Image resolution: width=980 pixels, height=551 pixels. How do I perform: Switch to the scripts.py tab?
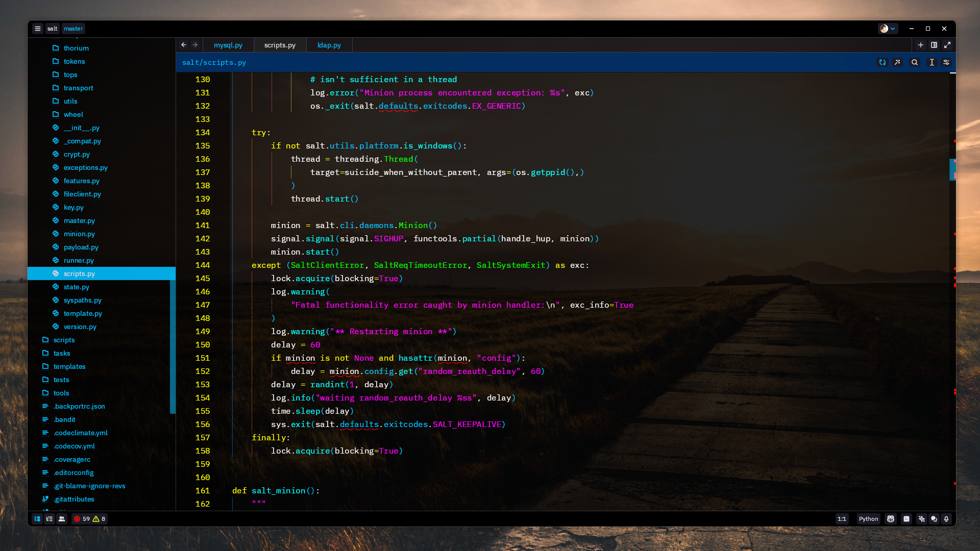tap(280, 45)
